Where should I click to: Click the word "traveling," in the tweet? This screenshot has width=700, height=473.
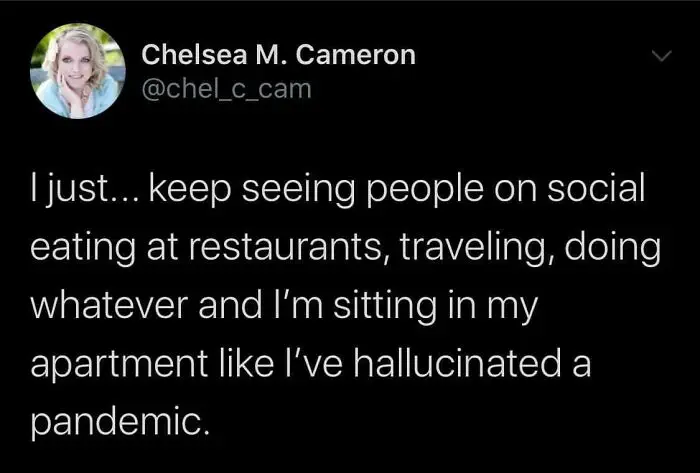coord(478,249)
